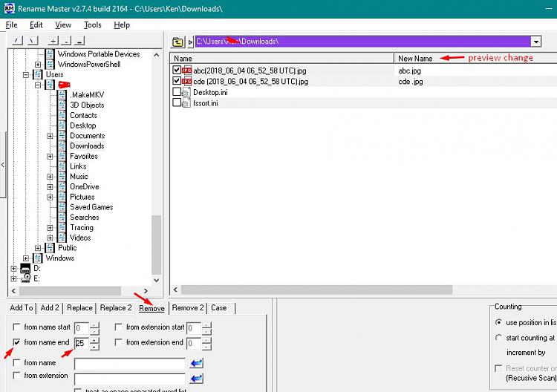Click the blue arrow beside 'from name' field
557x392 pixels.
(197, 363)
